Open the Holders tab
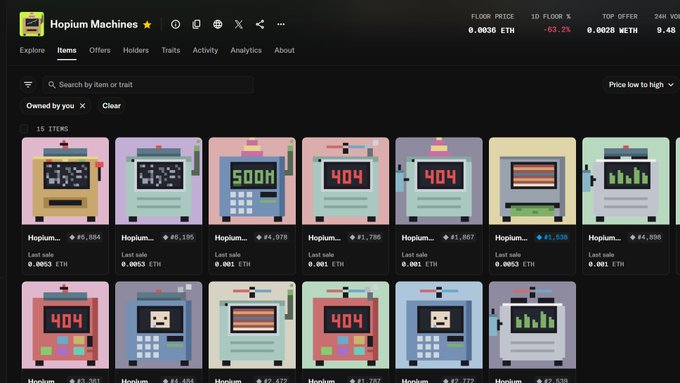 pos(136,50)
